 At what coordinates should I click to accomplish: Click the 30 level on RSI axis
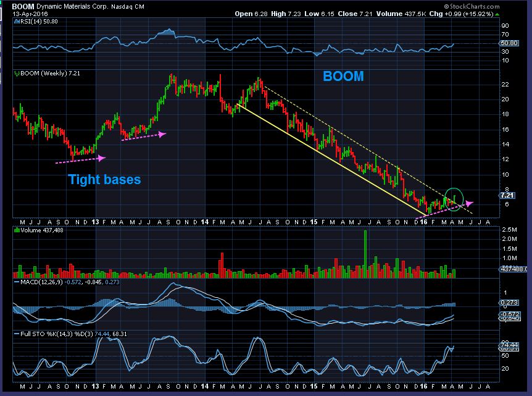(505, 52)
